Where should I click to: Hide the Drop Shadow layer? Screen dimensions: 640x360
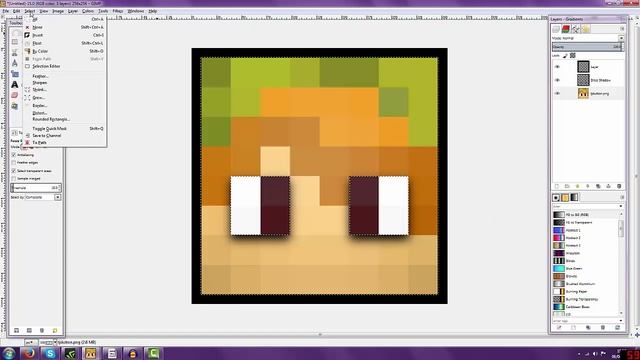pyautogui.click(x=557, y=80)
